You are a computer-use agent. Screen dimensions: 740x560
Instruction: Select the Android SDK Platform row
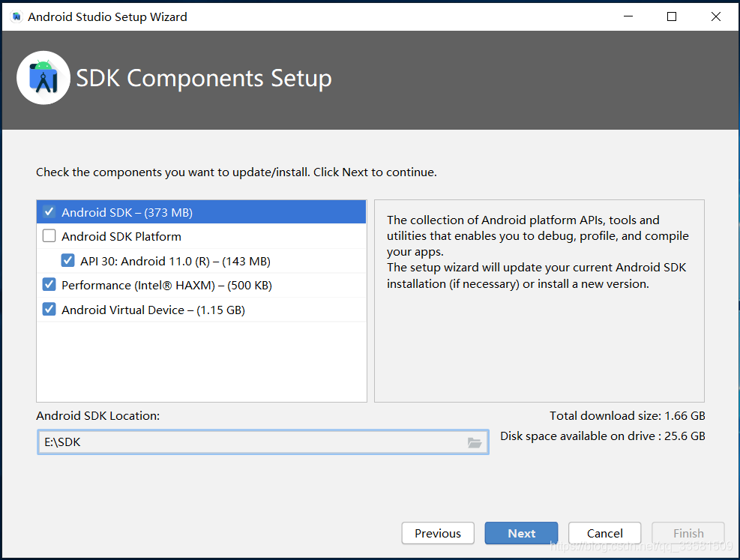coord(202,236)
